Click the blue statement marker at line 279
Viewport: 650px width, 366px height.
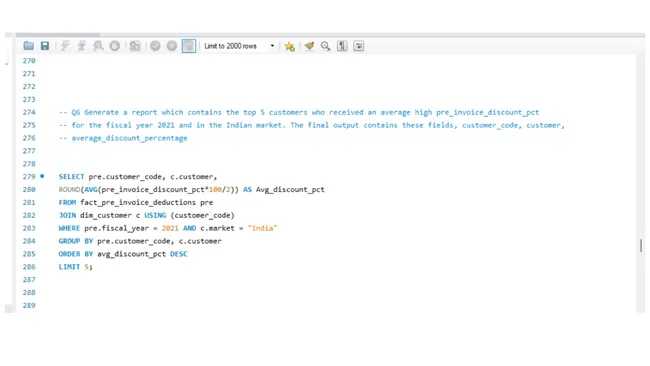point(42,176)
